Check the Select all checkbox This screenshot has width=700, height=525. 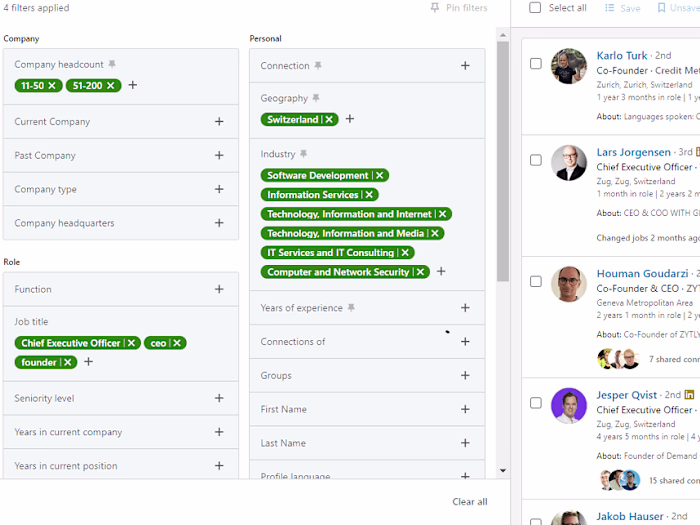(535, 8)
